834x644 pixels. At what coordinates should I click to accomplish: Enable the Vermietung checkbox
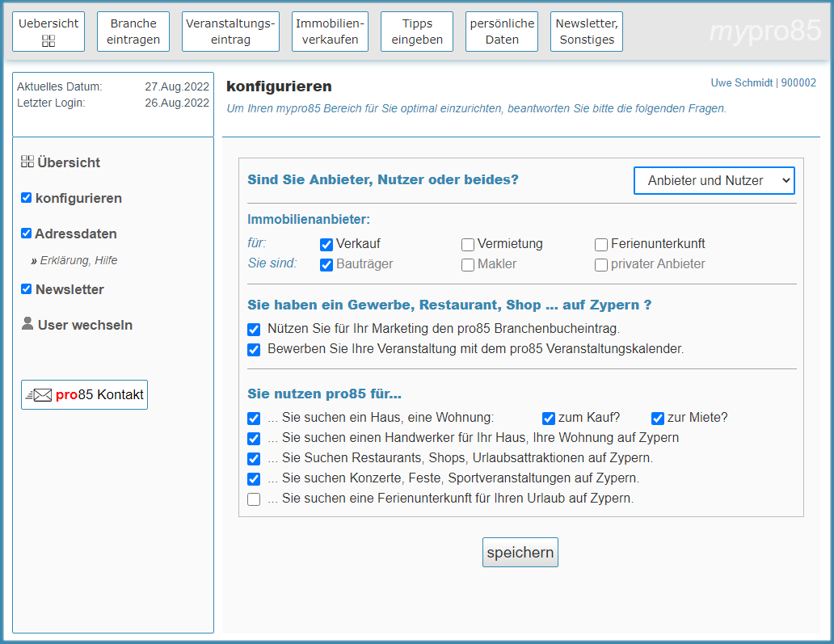pos(468,244)
